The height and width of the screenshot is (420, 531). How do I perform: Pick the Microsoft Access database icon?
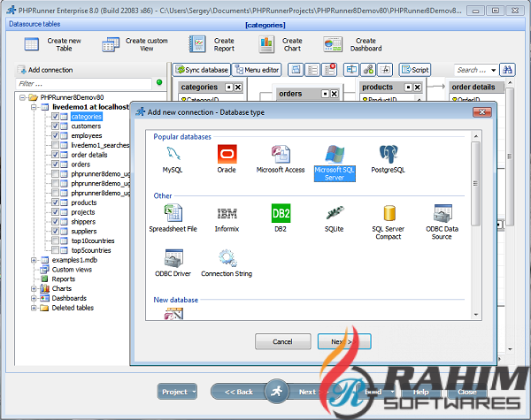(281, 154)
